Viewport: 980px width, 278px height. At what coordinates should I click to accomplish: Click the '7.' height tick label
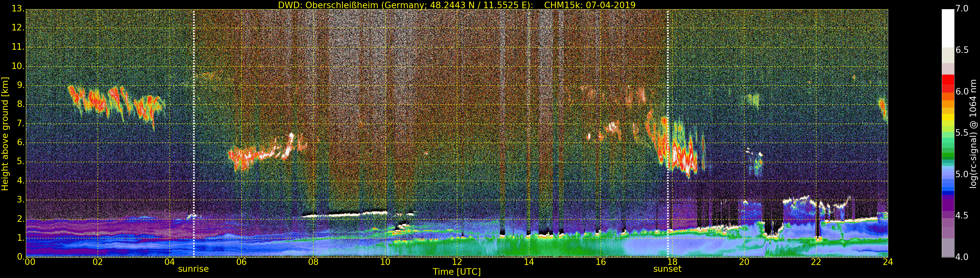[21, 123]
